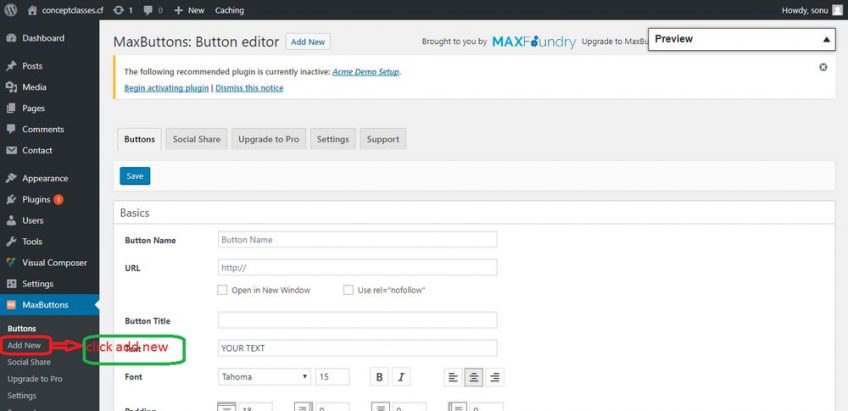This screenshot has height=411, width=848.
Task: Select Buttons submenu item in sidebar
Action: pos(22,328)
